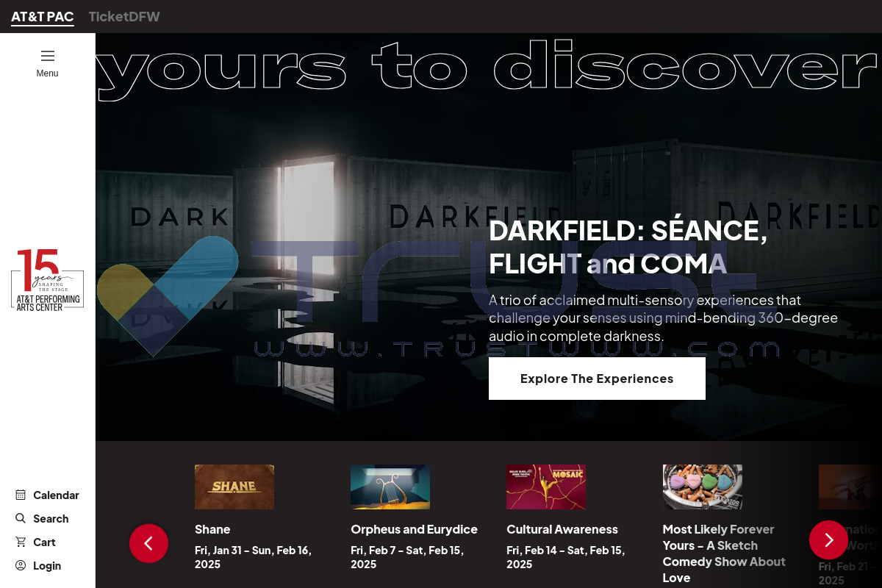The height and width of the screenshot is (588, 882).
Task: Advance carousel with red right arrow
Action: [828, 540]
